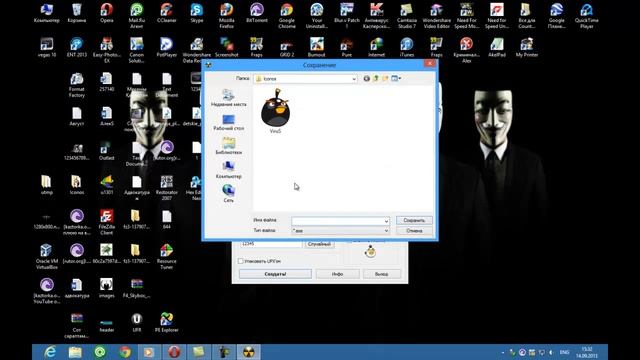Select the Format Factory desktop icon
The height and width of the screenshot is (360, 640).
tap(76, 85)
